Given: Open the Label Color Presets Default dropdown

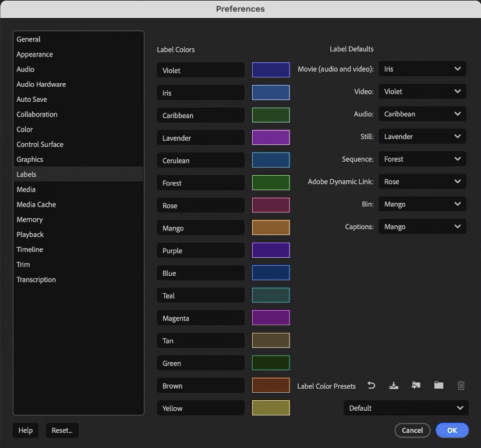Looking at the screenshot, I should click(406, 408).
